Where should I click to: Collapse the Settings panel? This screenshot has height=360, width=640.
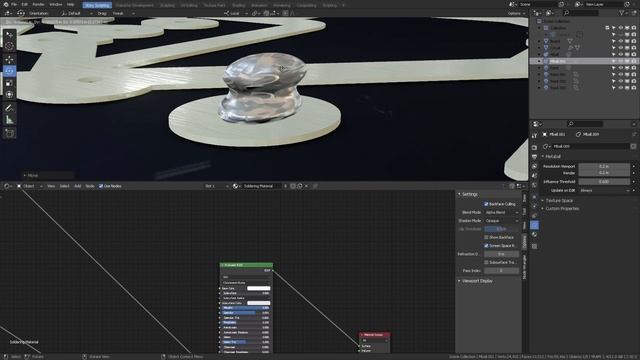[469, 194]
